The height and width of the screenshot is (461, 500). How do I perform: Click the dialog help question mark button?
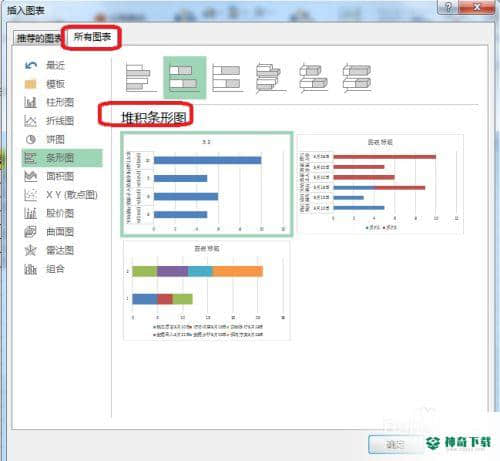pos(448,7)
